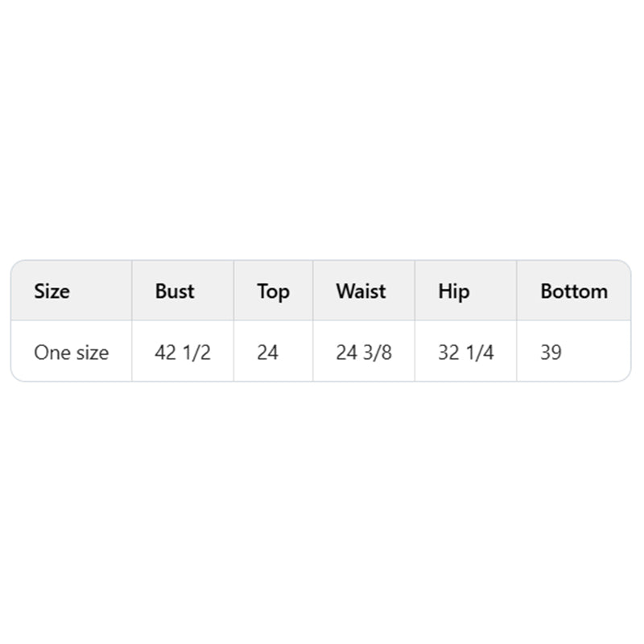Click the word One in size cell

pyautogui.click(x=48, y=352)
